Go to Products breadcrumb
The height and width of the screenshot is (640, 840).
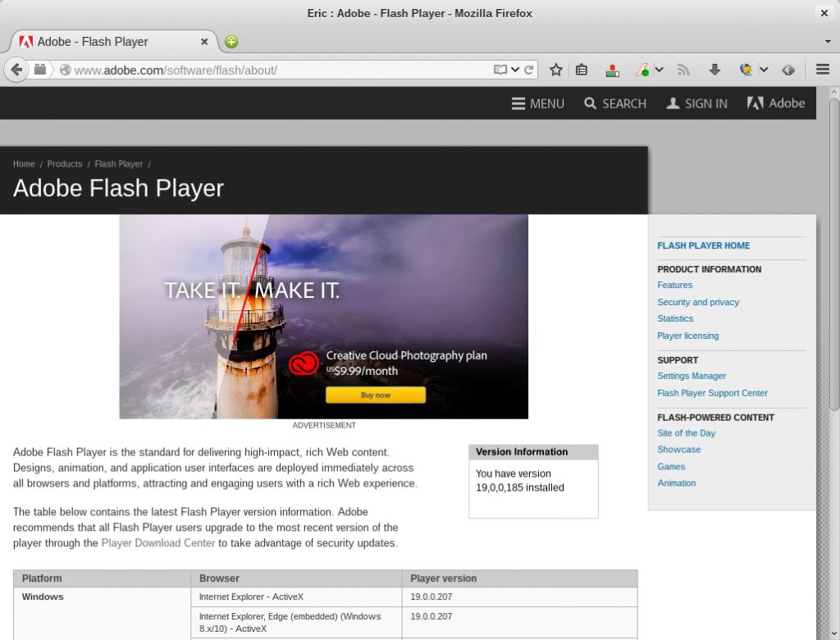(65, 164)
